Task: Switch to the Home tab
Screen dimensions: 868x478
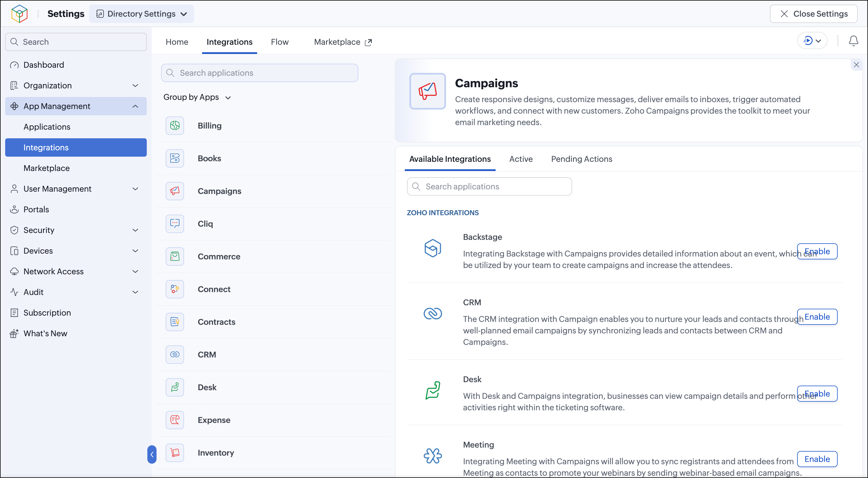Action: (177, 42)
